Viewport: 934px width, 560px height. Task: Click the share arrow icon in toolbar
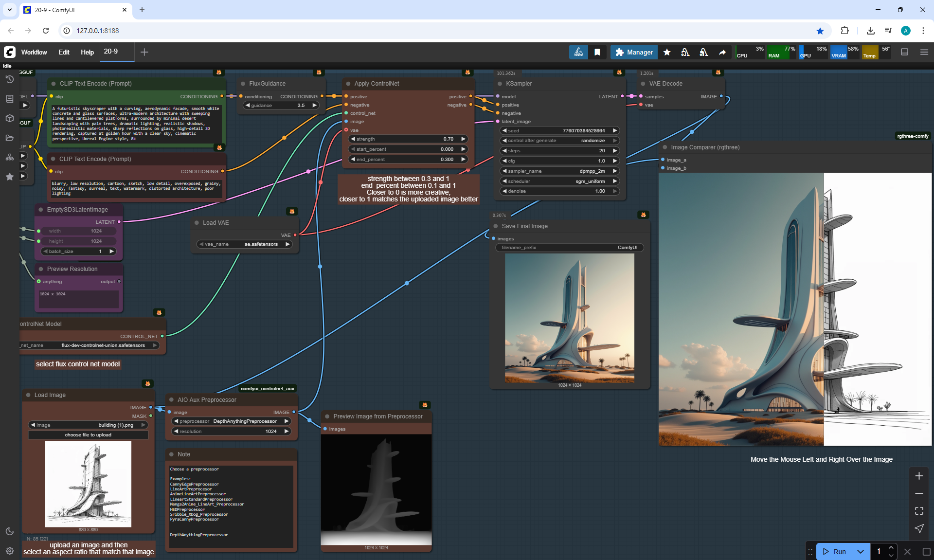(x=722, y=52)
